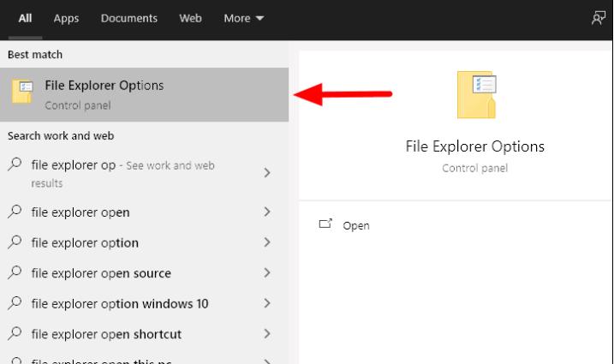This screenshot has height=364, width=614.
Task: Click the magnifier beside 'file explorer open shortcut'
Action: pyautogui.click(x=15, y=334)
